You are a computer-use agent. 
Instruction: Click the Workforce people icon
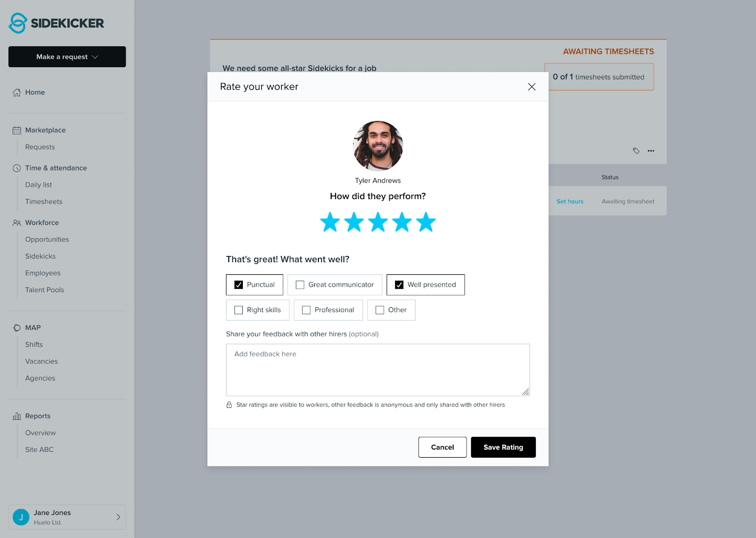(x=17, y=223)
